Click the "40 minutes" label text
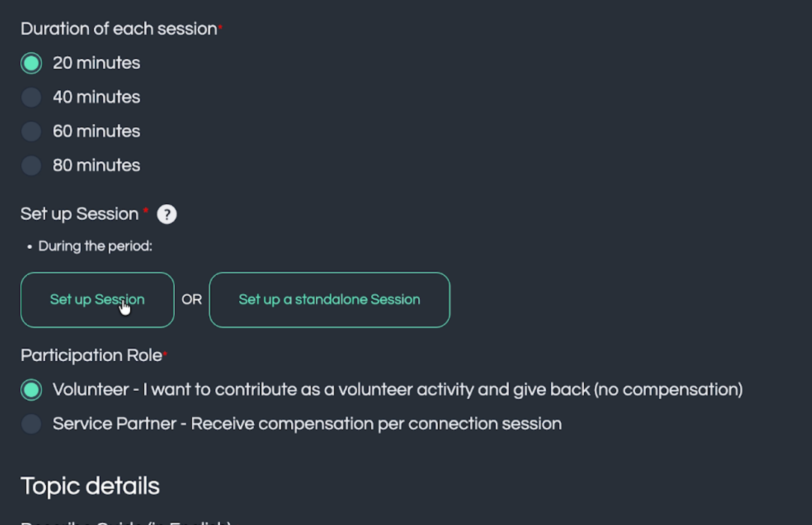 [x=96, y=97]
